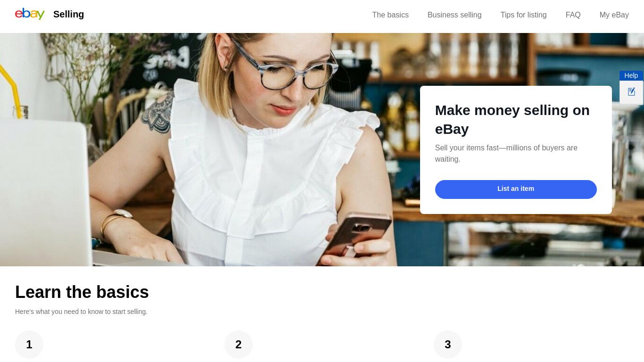Go to Business selling section
The height and width of the screenshot is (362, 644).
pos(454,15)
